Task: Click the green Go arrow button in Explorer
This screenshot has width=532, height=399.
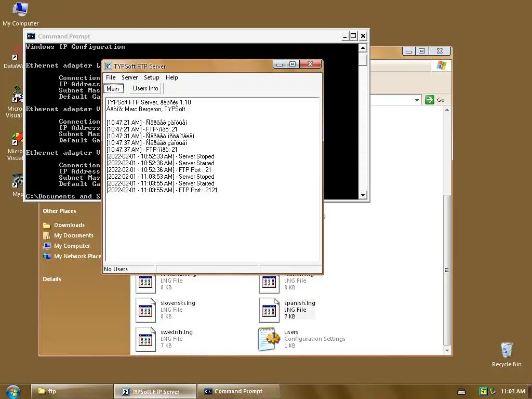Action: (430, 100)
